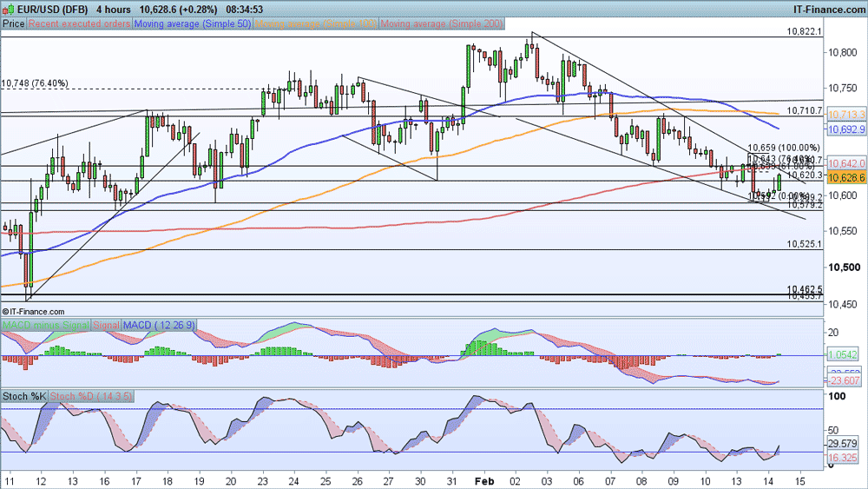The width and height of the screenshot is (868, 489).
Task: Open Moving average (Simple 200) legend tab
Action: tap(441, 23)
